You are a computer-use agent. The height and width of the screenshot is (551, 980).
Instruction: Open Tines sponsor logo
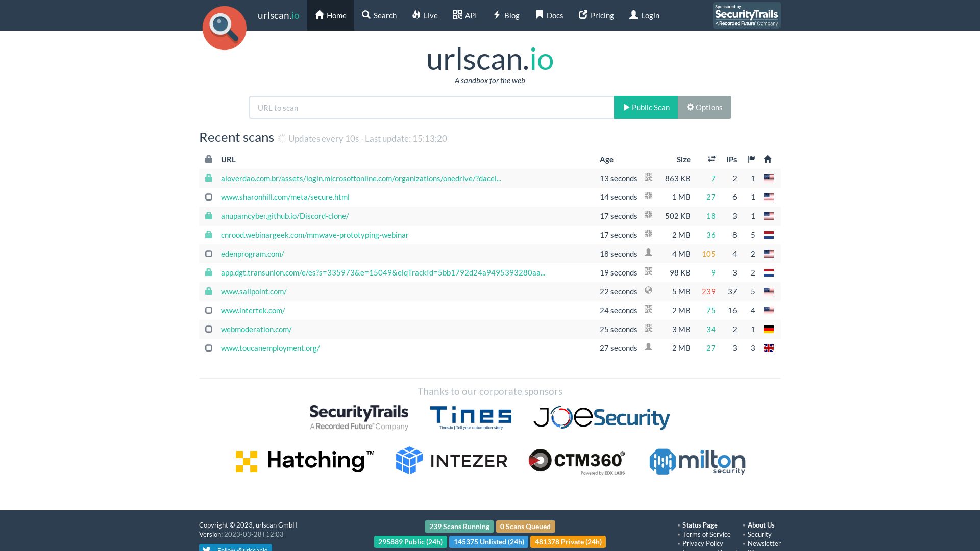tap(471, 418)
